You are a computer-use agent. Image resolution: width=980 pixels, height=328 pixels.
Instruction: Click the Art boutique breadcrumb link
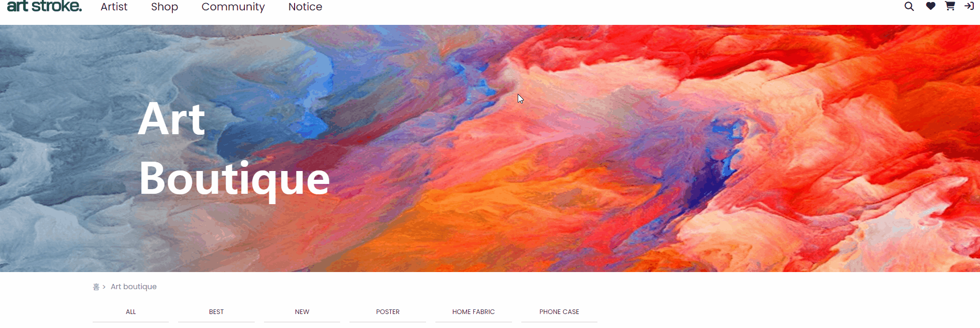(134, 287)
